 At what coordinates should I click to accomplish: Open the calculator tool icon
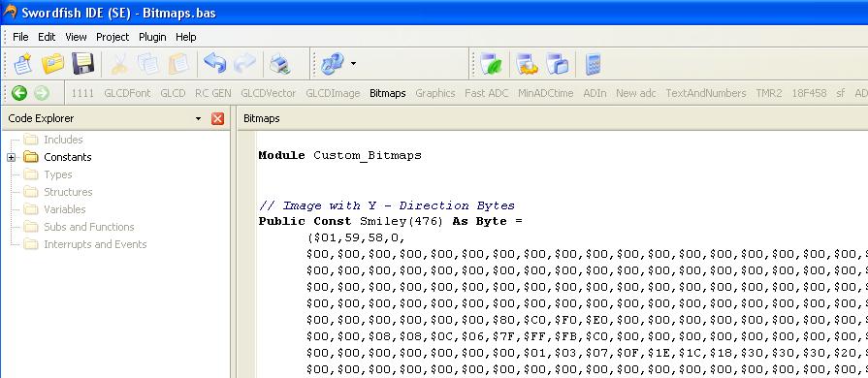click(x=593, y=64)
